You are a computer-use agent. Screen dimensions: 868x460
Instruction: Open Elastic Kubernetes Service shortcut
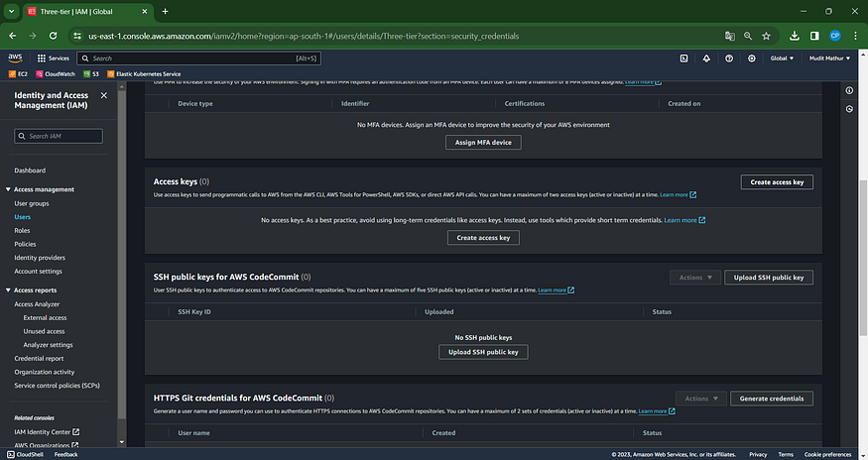(x=144, y=73)
